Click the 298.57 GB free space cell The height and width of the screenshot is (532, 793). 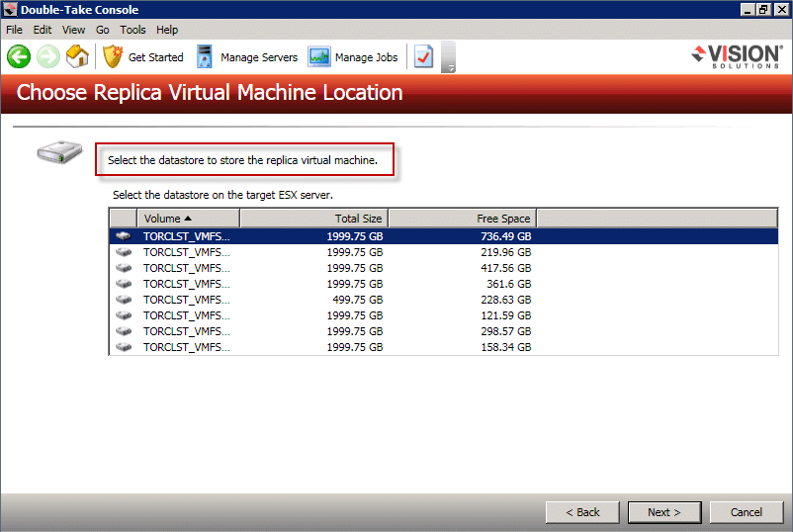tap(505, 331)
